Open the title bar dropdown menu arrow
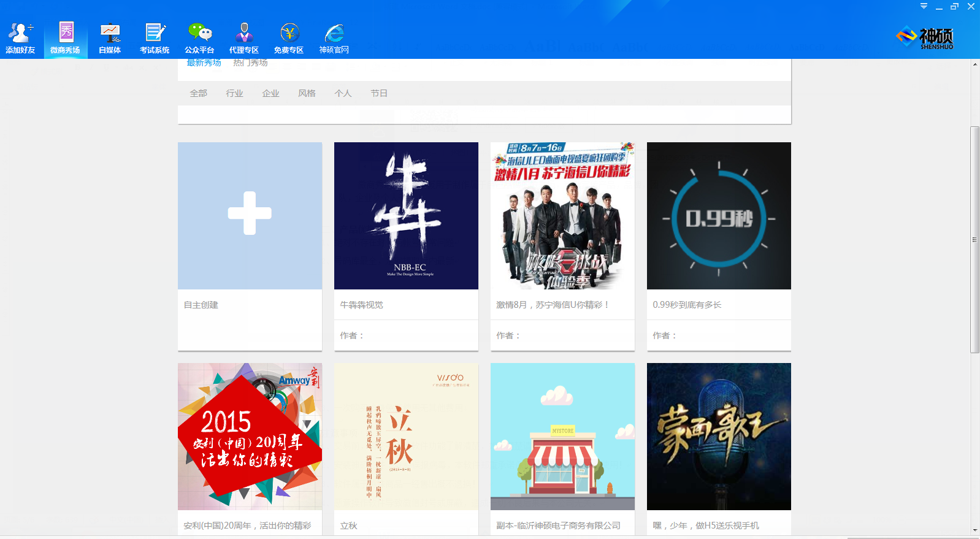 [x=924, y=6]
